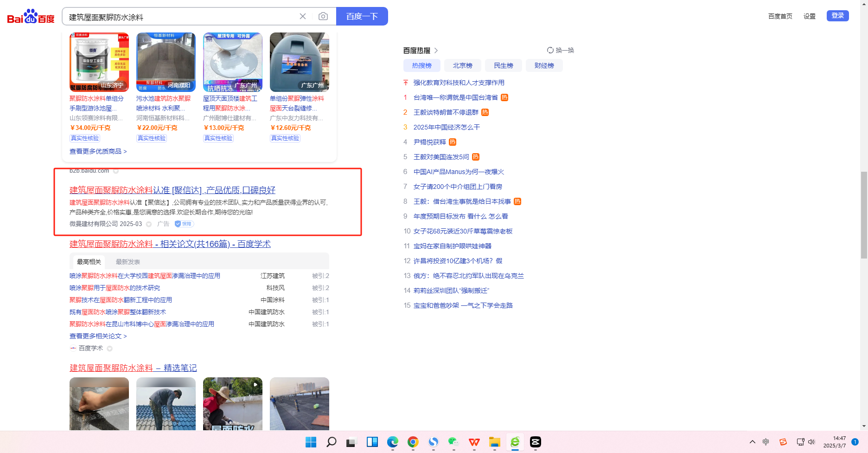Viewport: 868px width, 453px height.
Task: Click the 保障 shield badge on the ad
Action: point(184,224)
